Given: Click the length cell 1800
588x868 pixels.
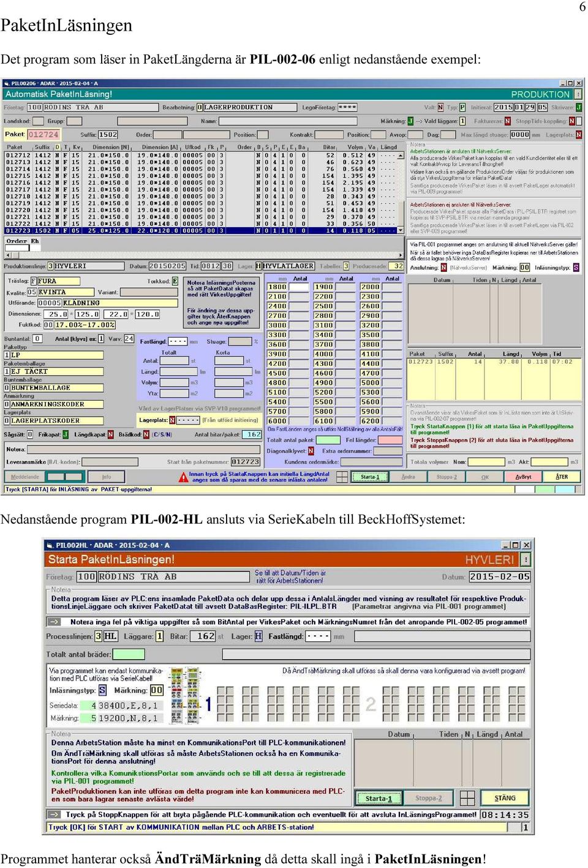Looking at the screenshot, I should tap(277, 287).
